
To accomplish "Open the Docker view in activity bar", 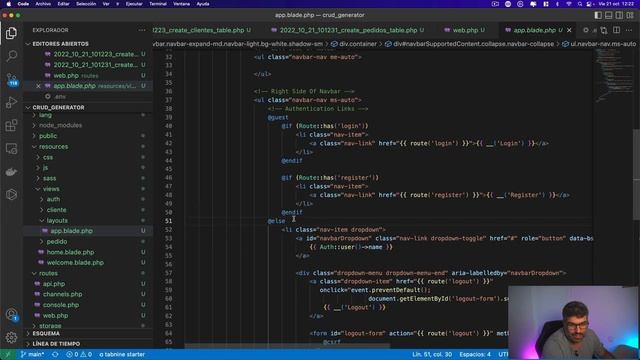I will tap(11, 171).
